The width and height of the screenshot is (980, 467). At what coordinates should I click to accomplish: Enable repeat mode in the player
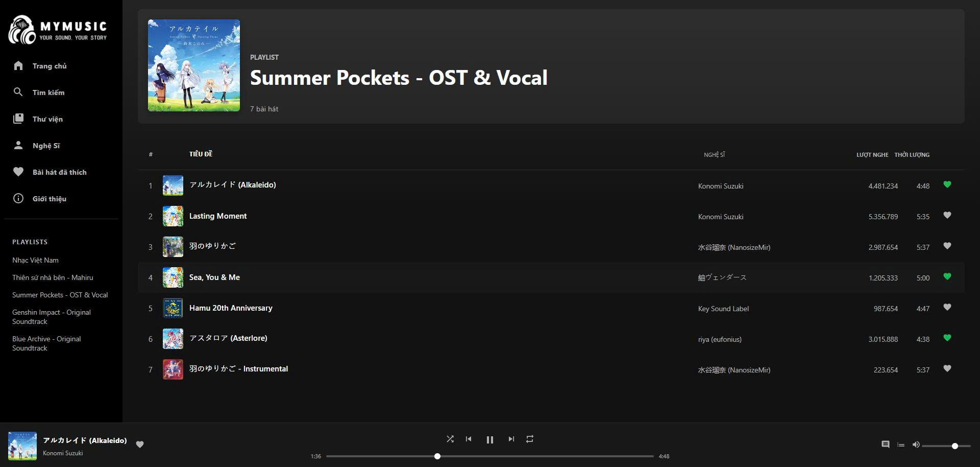(529, 439)
